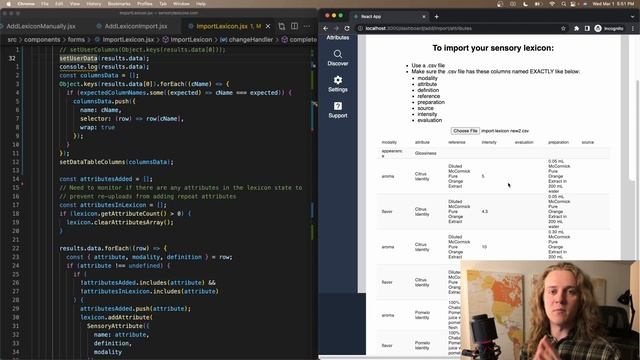Sort by the reference column header

(x=456, y=142)
